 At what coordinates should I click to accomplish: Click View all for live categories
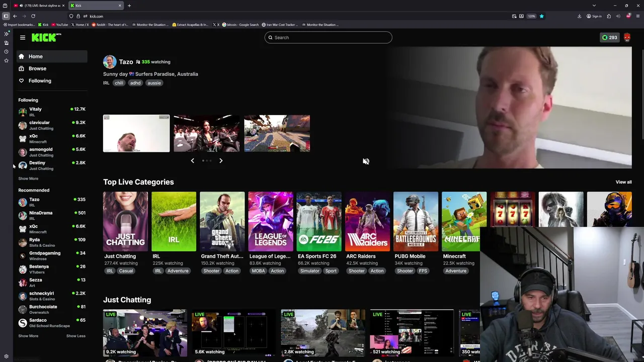(x=623, y=182)
